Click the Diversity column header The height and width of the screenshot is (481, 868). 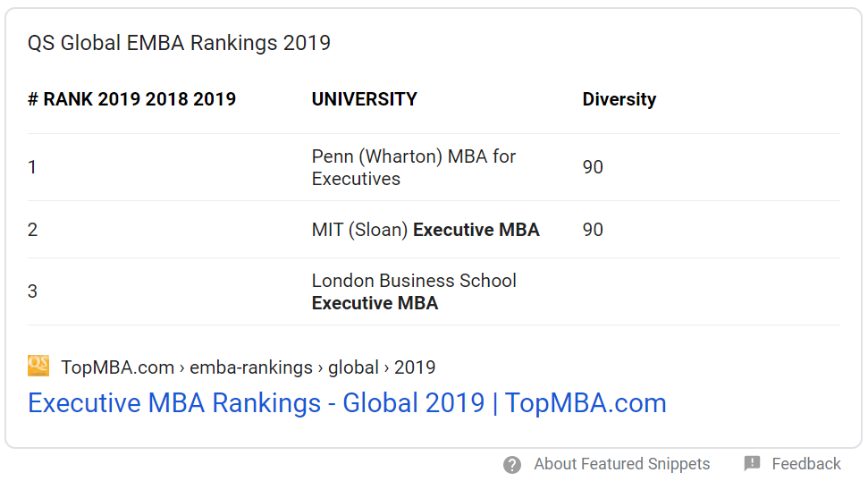coord(619,99)
